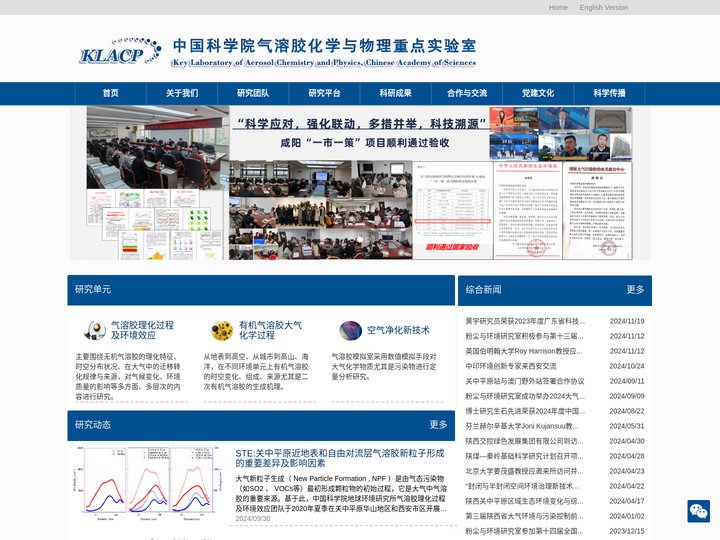
Task: Open news 黄宇研究员荣获2023年度广东省科技
Action: 525,321
